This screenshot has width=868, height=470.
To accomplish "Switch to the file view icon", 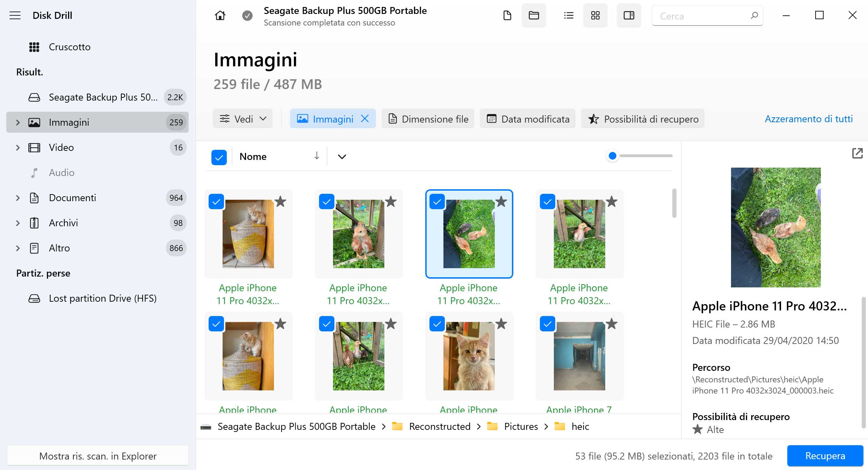I will tap(507, 15).
